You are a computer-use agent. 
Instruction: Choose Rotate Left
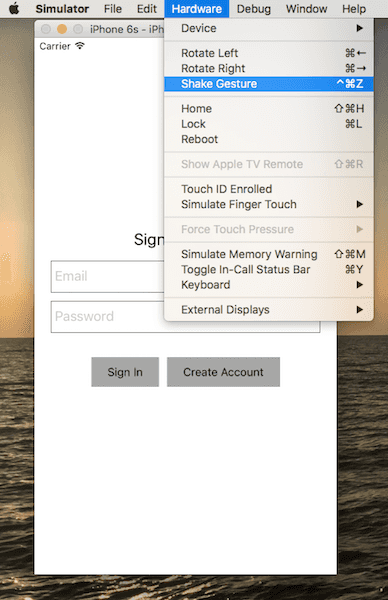269,53
